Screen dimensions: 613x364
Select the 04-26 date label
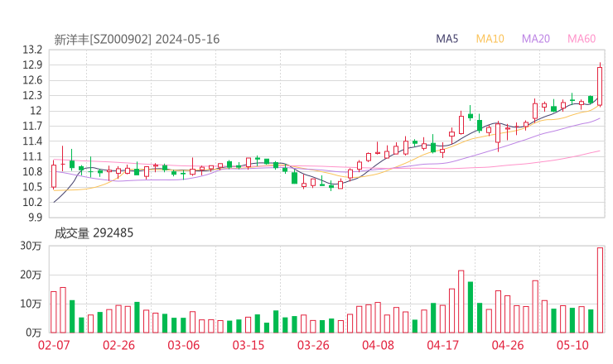click(508, 345)
